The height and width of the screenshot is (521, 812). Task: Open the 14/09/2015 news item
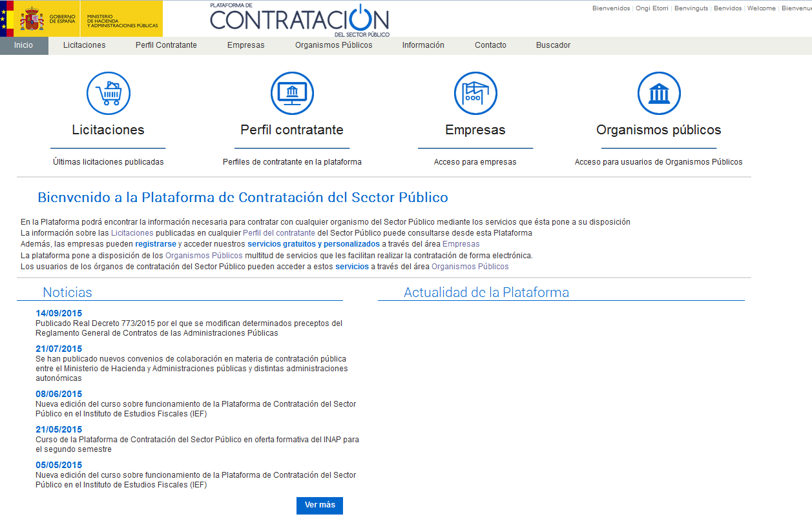pyautogui.click(x=59, y=314)
